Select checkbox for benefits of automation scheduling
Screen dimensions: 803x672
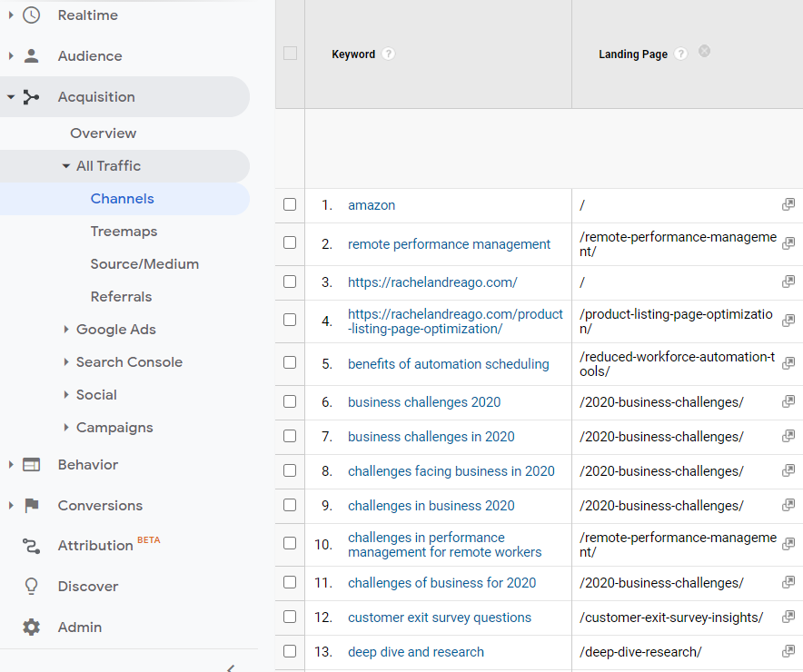click(290, 362)
